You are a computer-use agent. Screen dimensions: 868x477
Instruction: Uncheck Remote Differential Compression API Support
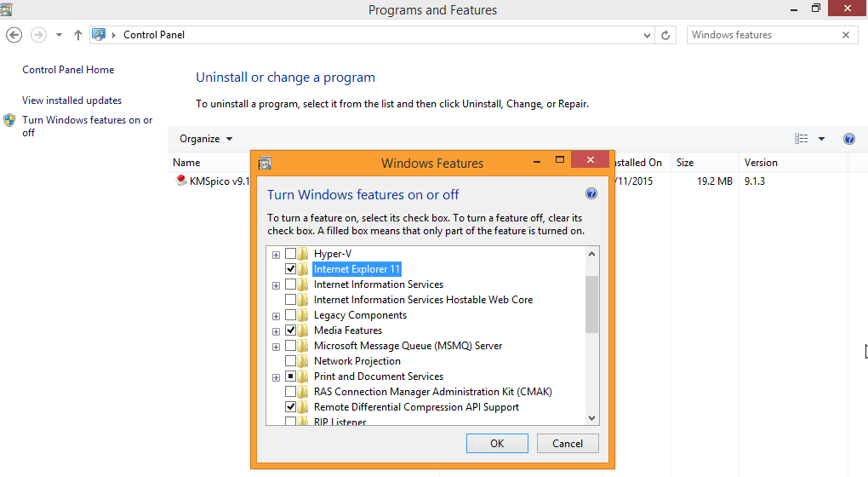[291, 407]
